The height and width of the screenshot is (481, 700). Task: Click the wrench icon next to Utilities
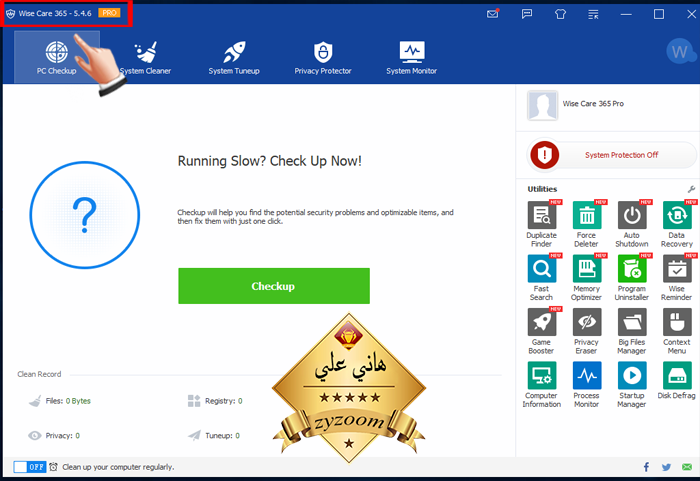(x=691, y=189)
